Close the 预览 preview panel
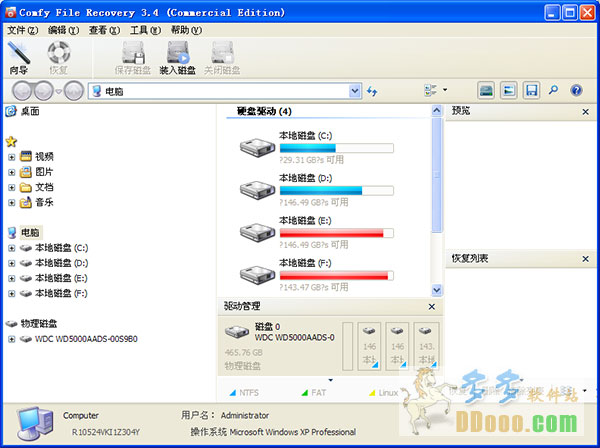Screen dimensions: 600x448 585,112
